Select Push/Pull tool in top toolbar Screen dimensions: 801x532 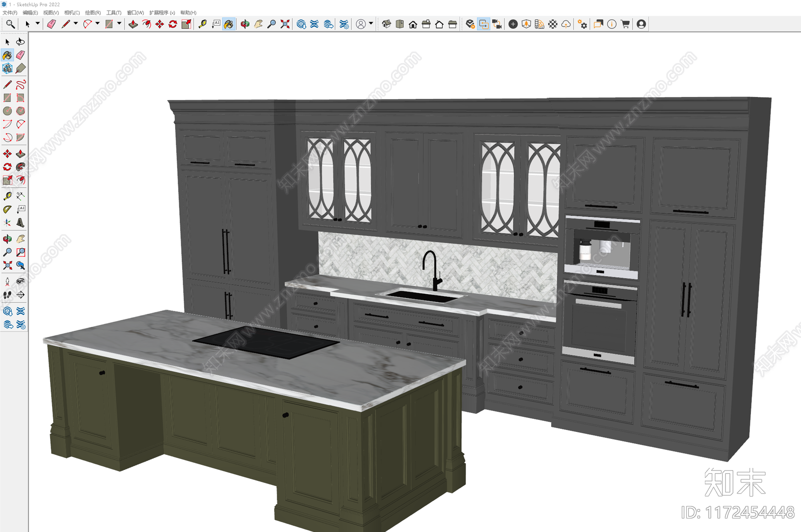pyautogui.click(x=133, y=24)
